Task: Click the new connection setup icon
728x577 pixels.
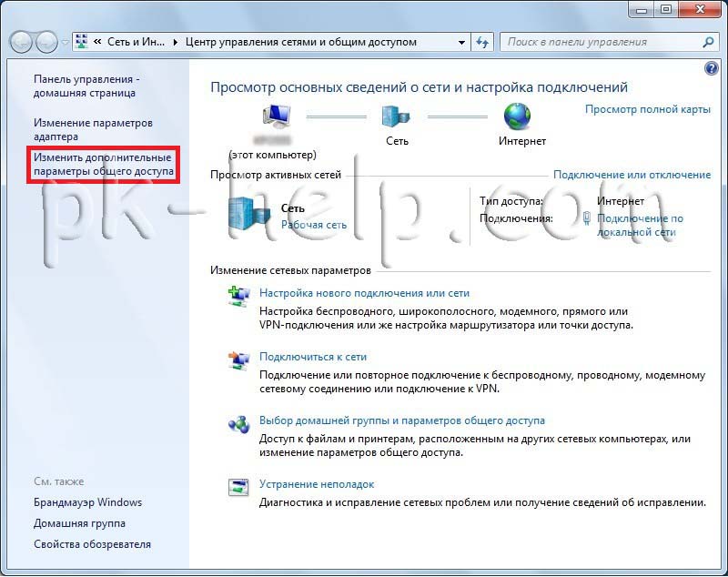Action: pos(239,296)
